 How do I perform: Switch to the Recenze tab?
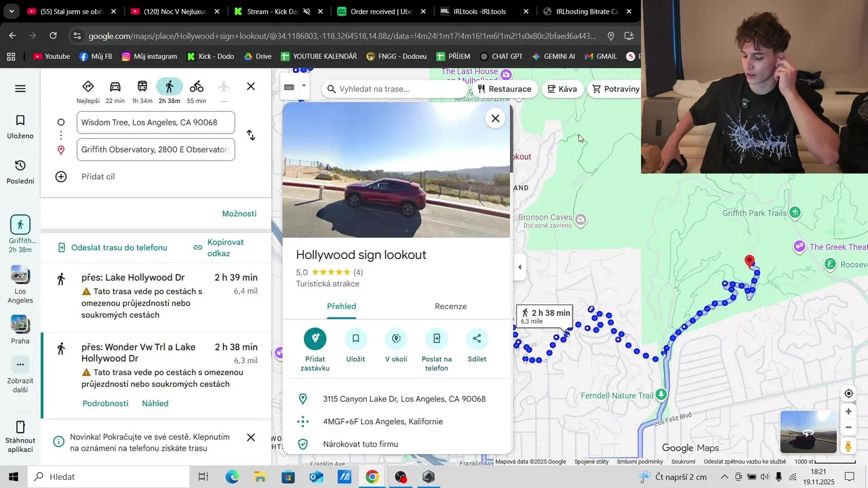(451, 306)
